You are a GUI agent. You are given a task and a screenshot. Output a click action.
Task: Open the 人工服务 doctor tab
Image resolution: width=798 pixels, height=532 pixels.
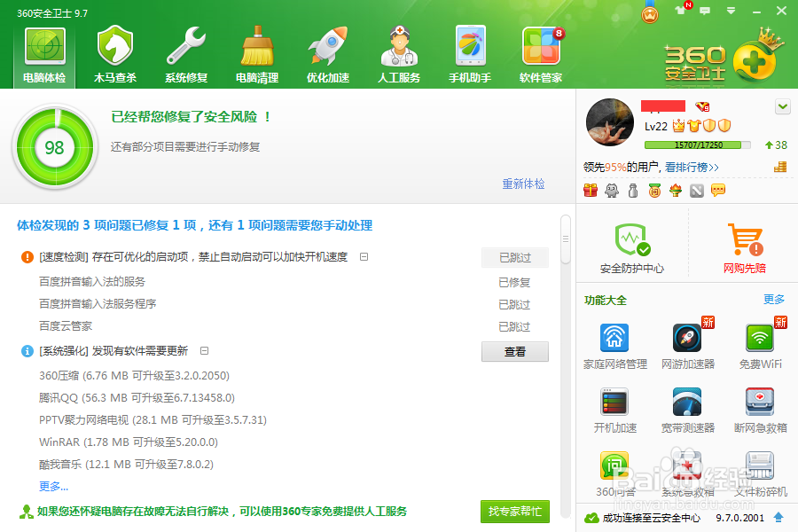(399, 56)
